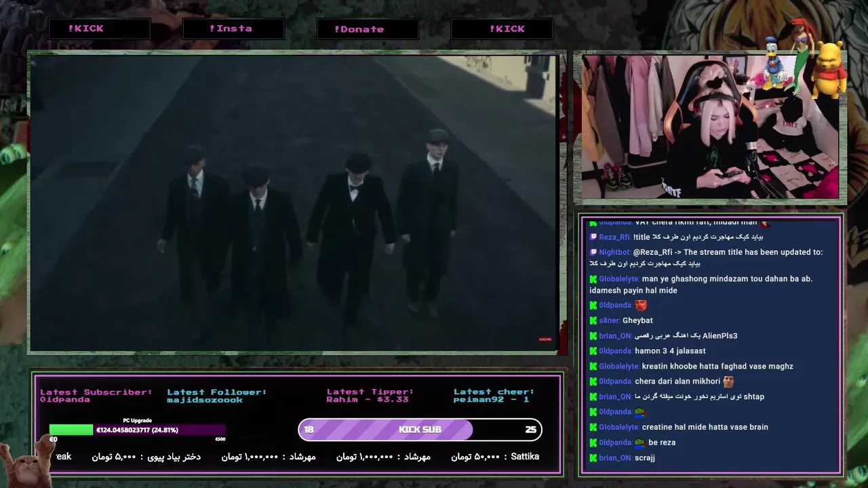Click the '€124.0458023717 (24.81%)' amount
This screenshot has height=488, width=868.
click(137, 430)
